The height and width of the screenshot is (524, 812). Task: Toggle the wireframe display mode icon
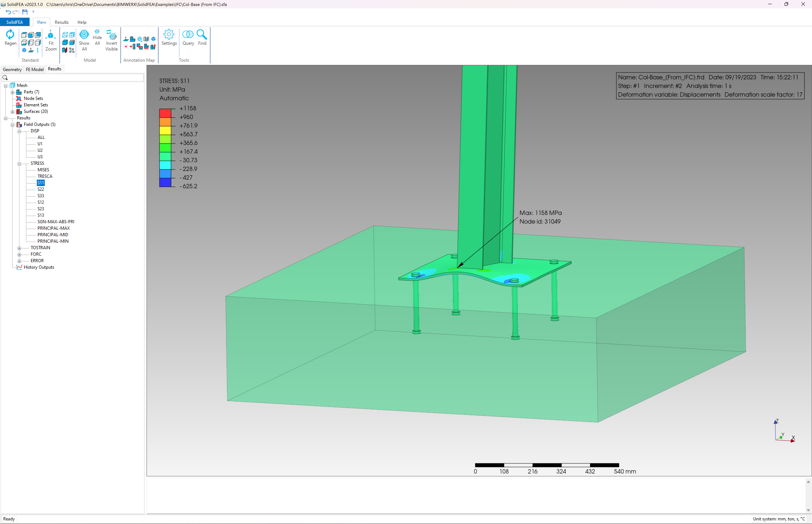[65, 35]
